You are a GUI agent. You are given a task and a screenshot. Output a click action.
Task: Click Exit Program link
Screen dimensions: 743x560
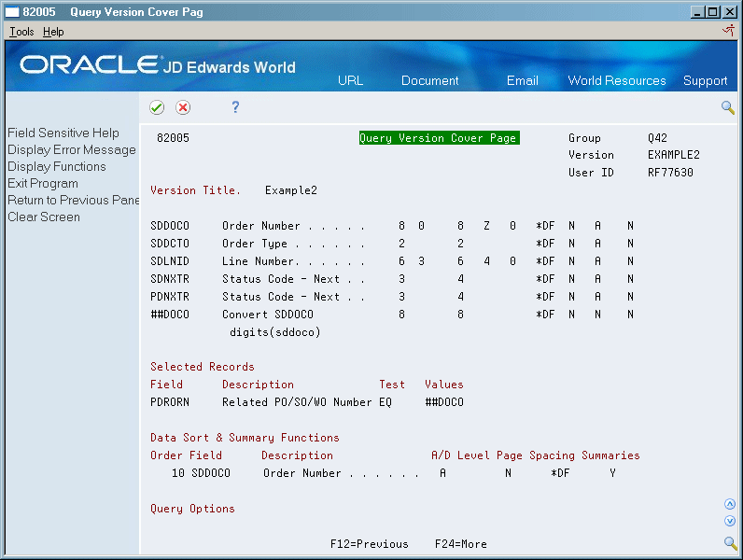(x=43, y=183)
